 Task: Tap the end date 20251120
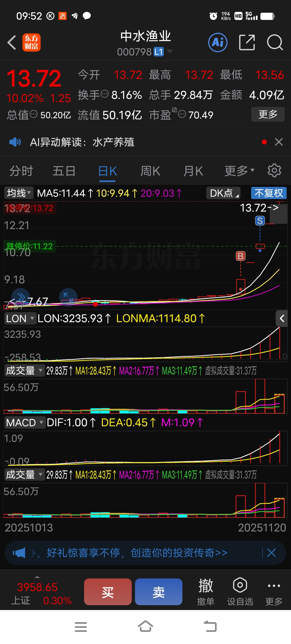(262, 528)
